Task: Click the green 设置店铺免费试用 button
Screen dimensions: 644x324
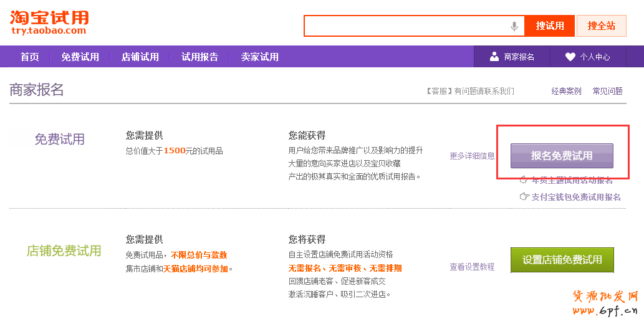Action: 562,260
